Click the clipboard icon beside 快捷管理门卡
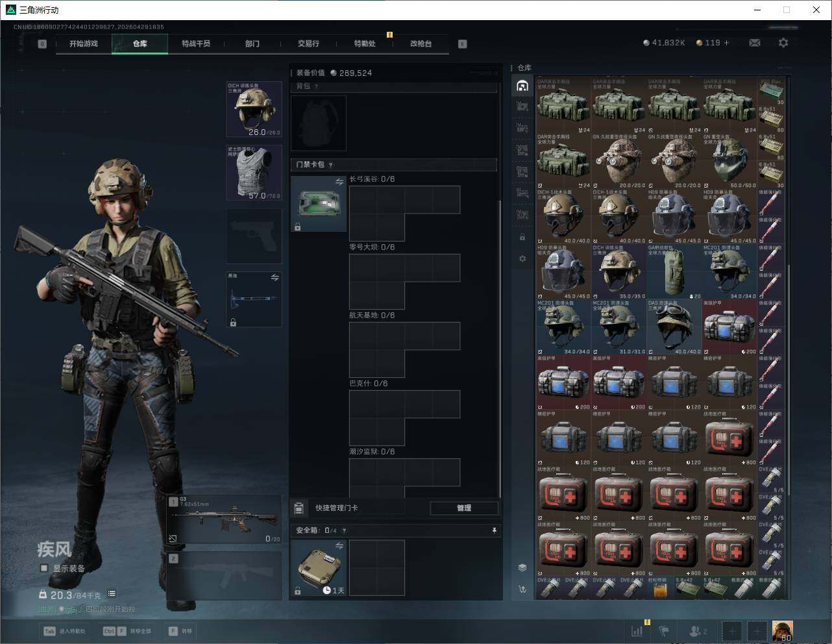The width and height of the screenshot is (832, 644). point(299,508)
